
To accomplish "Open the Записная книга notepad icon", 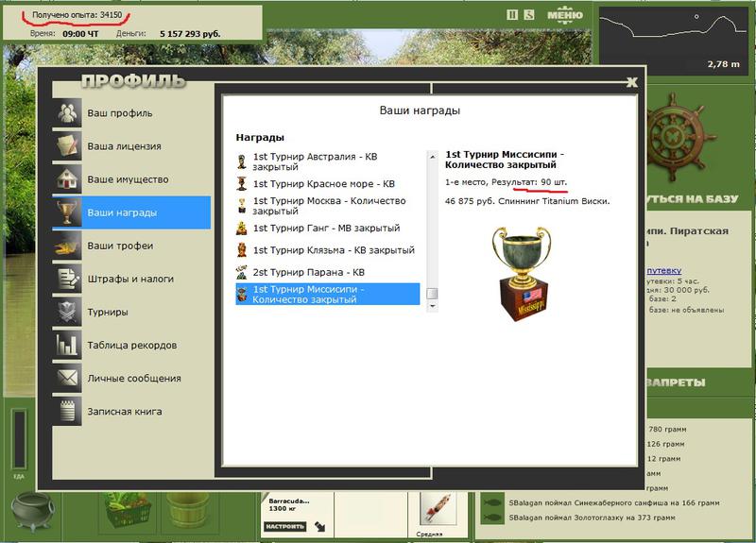I will [67, 412].
